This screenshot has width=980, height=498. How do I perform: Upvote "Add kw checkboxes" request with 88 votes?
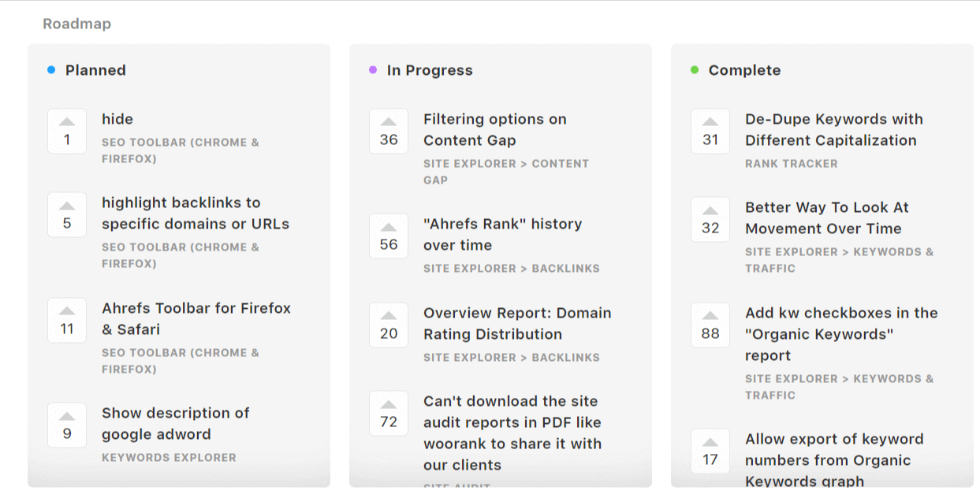pos(710,325)
